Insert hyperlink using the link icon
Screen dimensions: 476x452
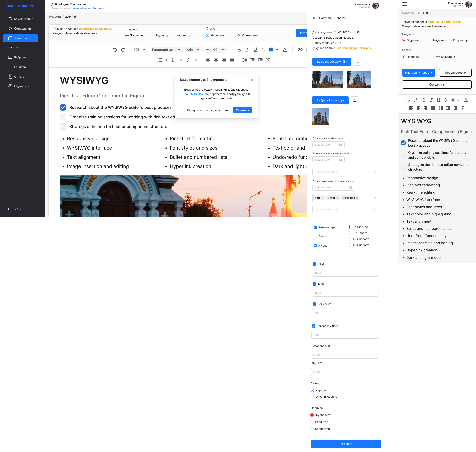[300, 50]
